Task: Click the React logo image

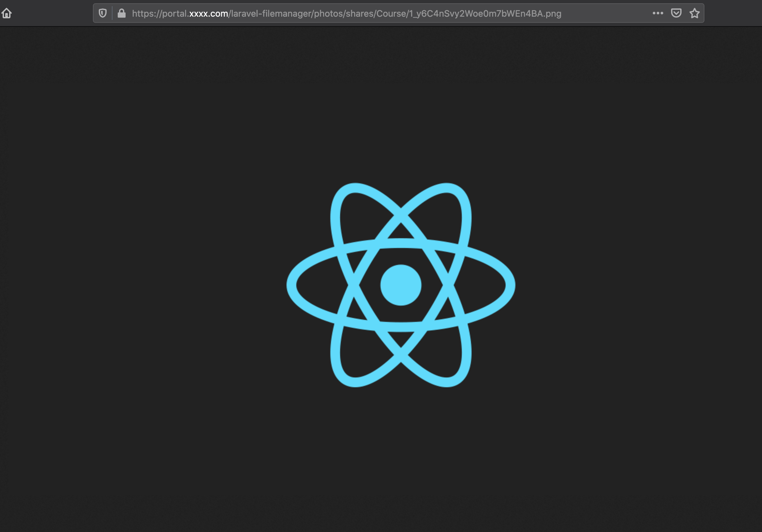Action: [401, 285]
